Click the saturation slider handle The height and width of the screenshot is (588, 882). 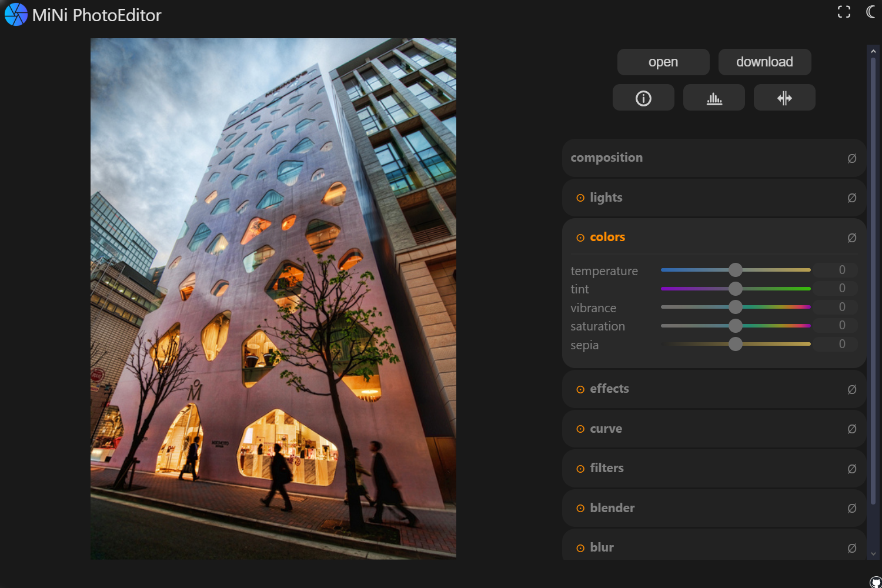point(736,326)
